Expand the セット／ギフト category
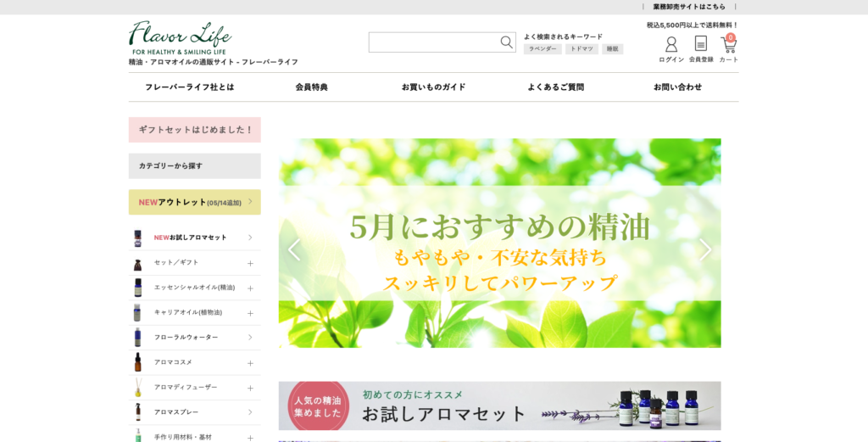The image size is (868, 442). (250, 263)
